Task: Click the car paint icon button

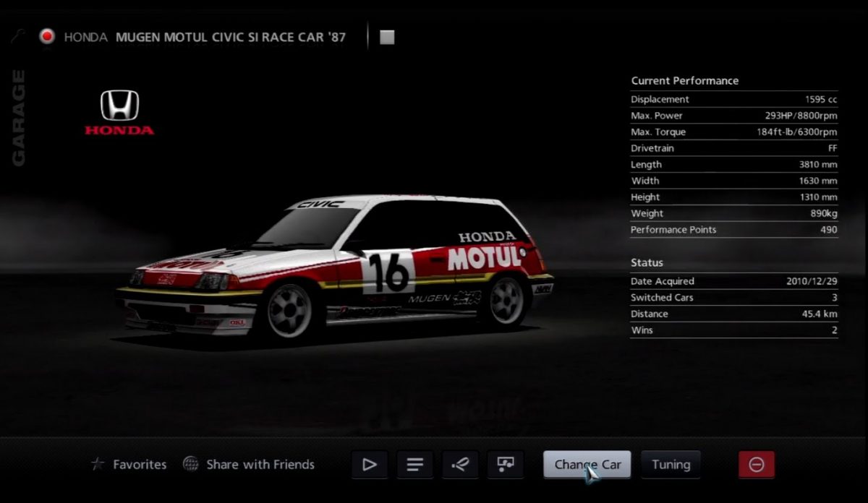Action: click(460, 465)
